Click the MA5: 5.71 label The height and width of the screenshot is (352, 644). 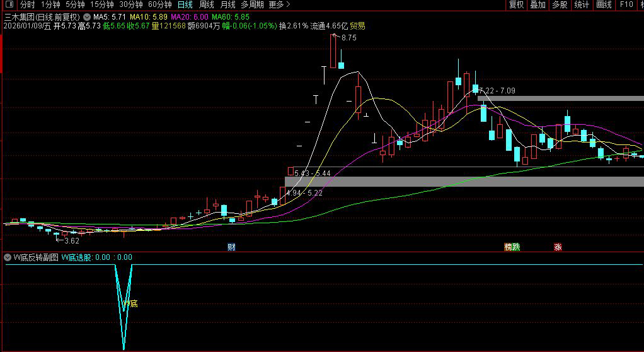[109, 17]
